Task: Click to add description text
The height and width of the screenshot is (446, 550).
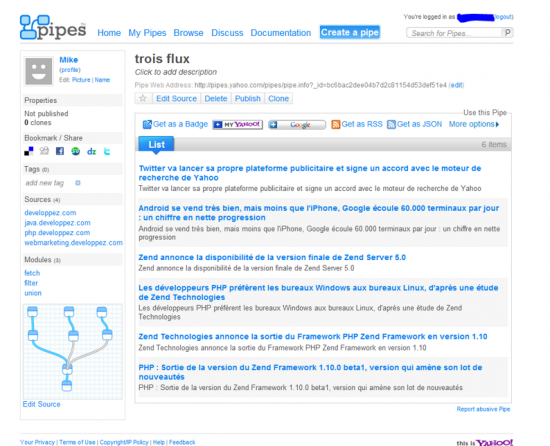Action: [176, 72]
